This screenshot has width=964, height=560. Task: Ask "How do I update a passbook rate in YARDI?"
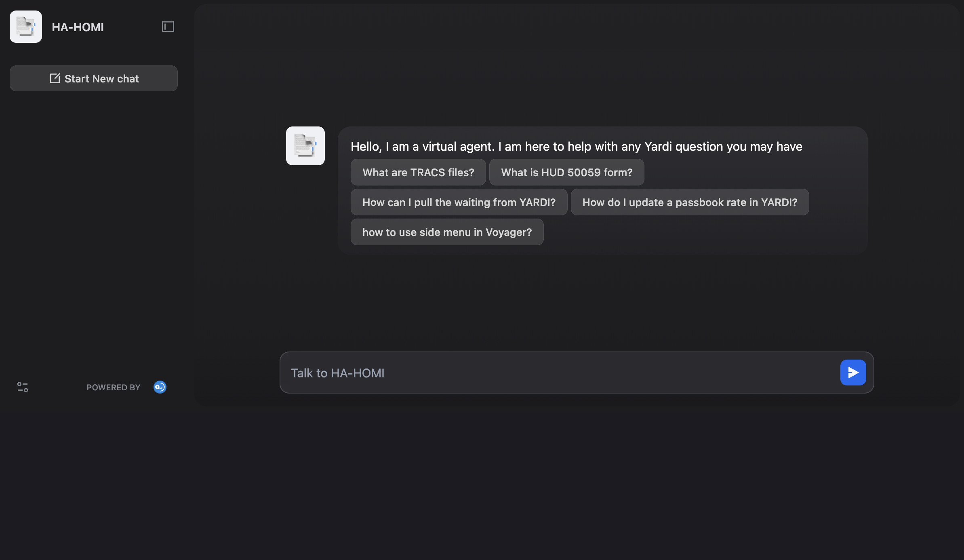pyautogui.click(x=690, y=202)
